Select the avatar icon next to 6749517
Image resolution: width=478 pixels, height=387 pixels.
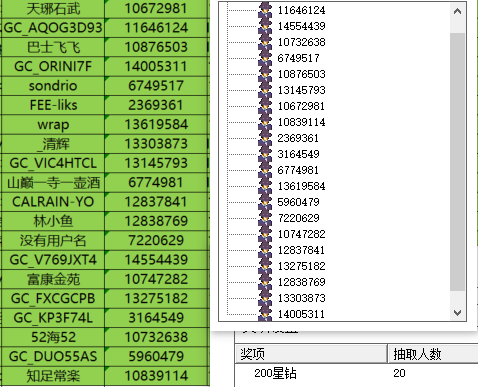click(265, 58)
